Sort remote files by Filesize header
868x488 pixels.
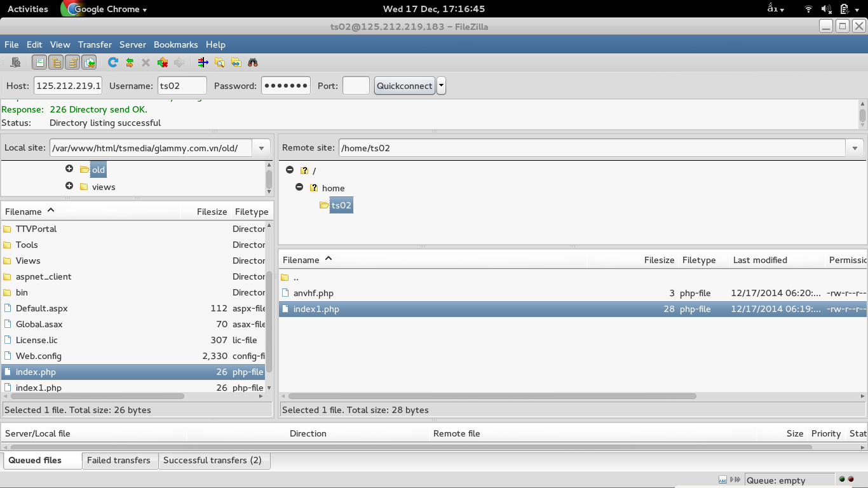[633, 260]
